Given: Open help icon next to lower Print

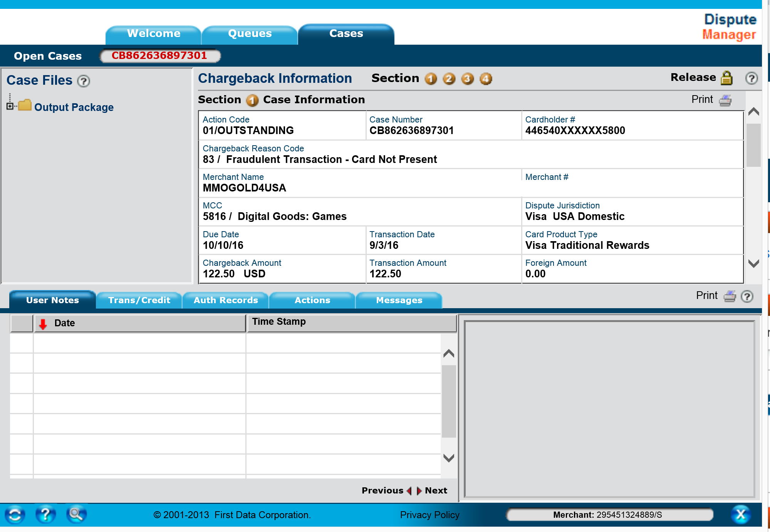Looking at the screenshot, I should coord(747,296).
